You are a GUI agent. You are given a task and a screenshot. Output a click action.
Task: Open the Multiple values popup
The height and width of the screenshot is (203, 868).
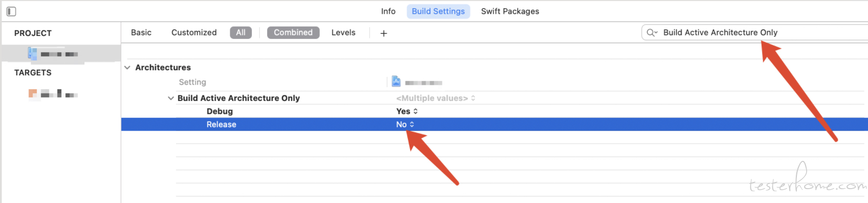(x=436, y=98)
